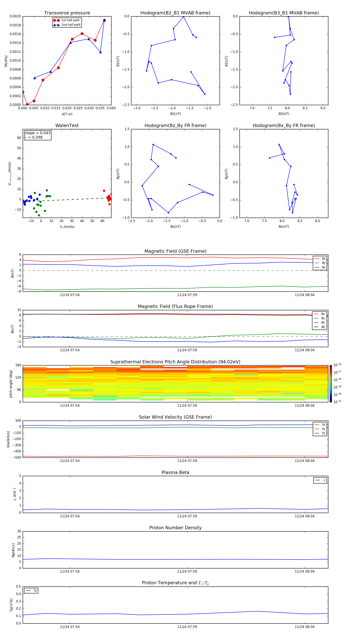Click 'Magnetic Field (Flux Rope Frame)' title

(175, 307)
